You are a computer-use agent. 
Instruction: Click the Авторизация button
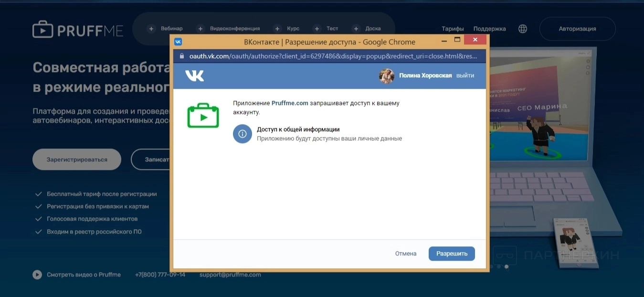(x=577, y=29)
